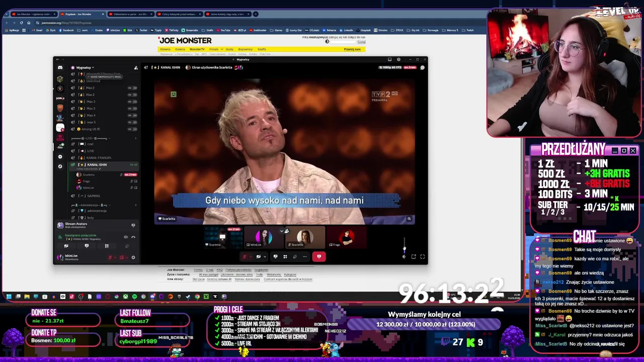Open Twitch bookmark in bookmarks bar

click(468, 30)
